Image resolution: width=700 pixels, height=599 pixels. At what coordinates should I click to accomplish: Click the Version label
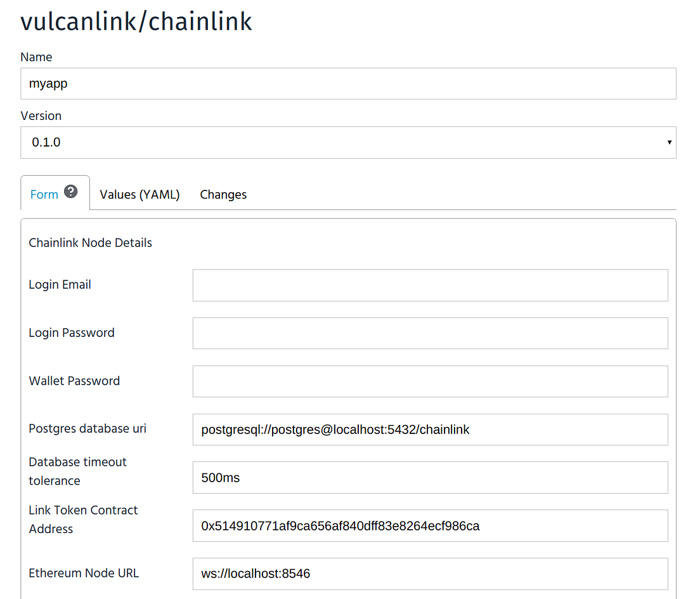coord(41,115)
